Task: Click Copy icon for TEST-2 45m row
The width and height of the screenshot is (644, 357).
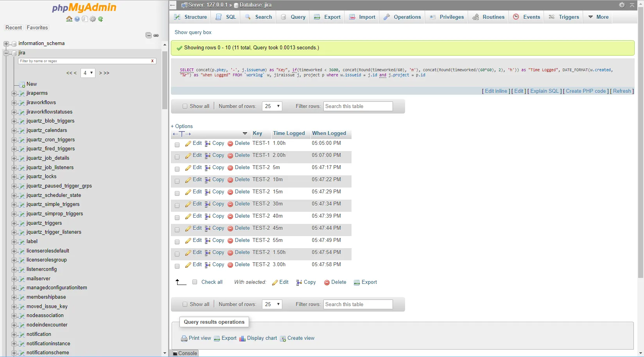Action: (208, 229)
